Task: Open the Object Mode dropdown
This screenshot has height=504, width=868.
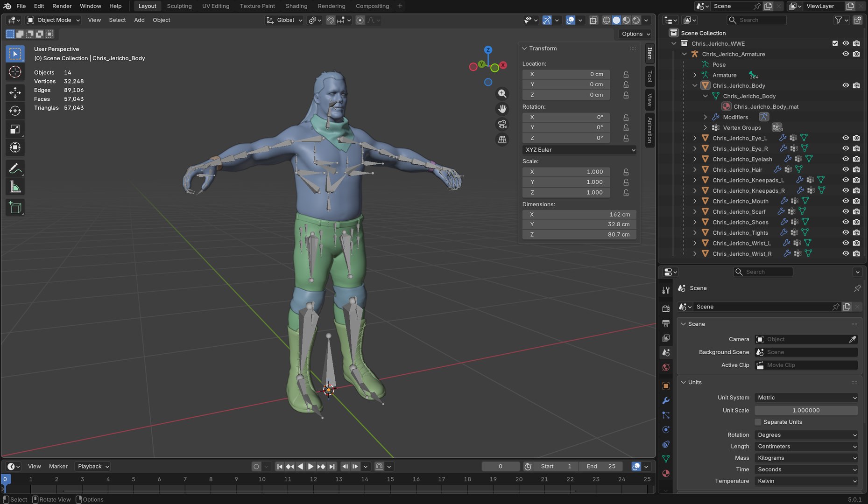Action: click(x=53, y=20)
